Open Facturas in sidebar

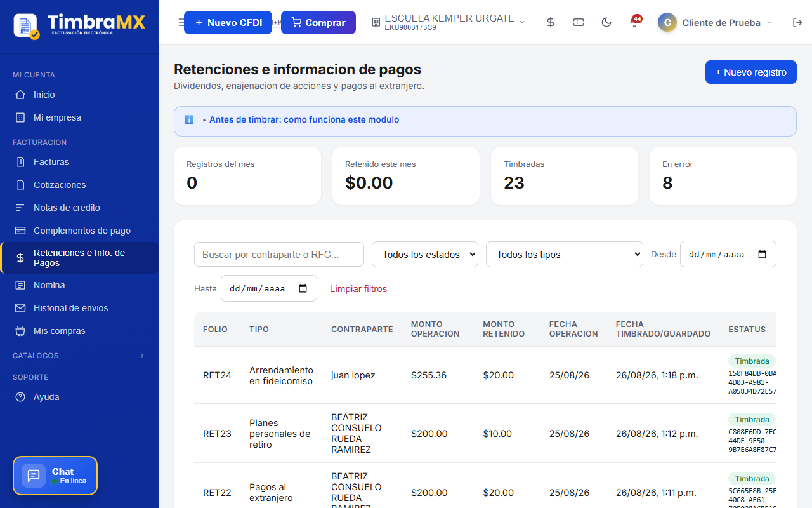coord(79,162)
